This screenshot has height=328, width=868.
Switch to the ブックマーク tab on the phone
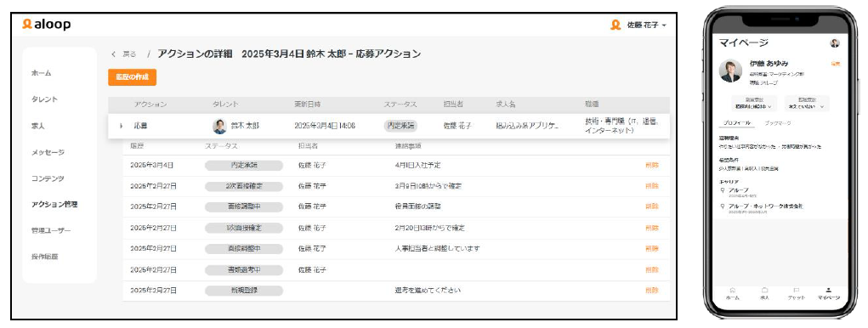click(778, 123)
